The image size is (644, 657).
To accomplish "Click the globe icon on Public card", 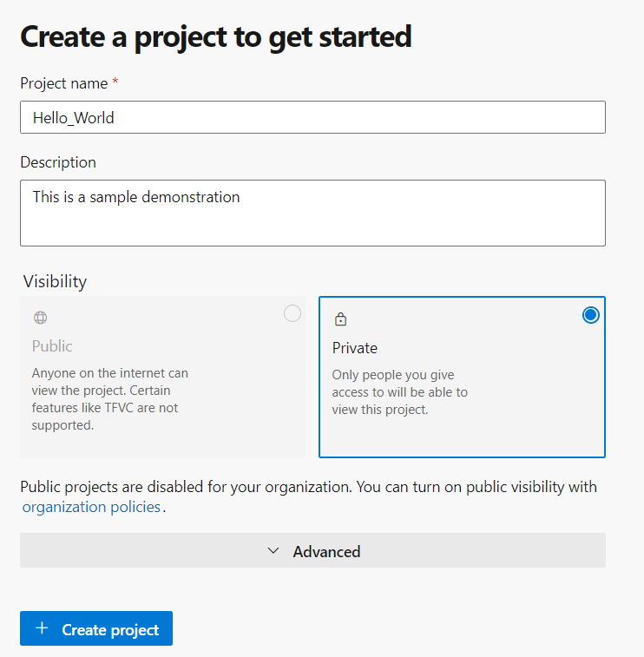I will pos(39,318).
